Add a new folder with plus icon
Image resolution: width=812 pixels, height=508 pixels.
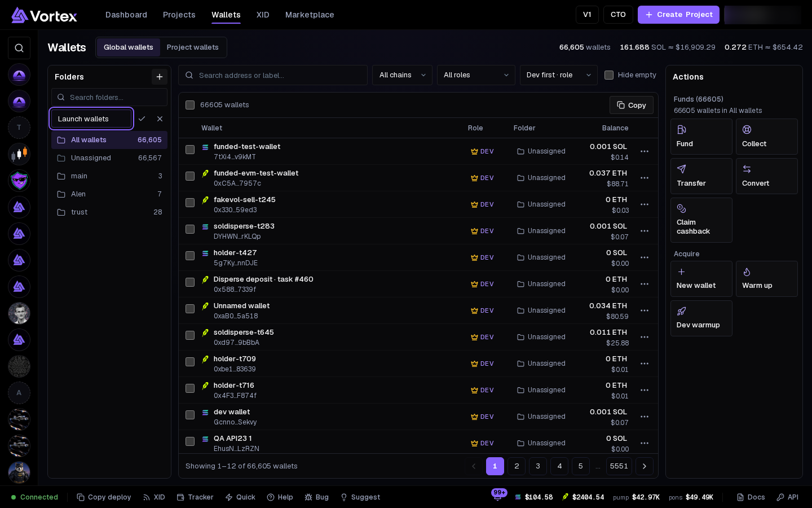(160, 77)
